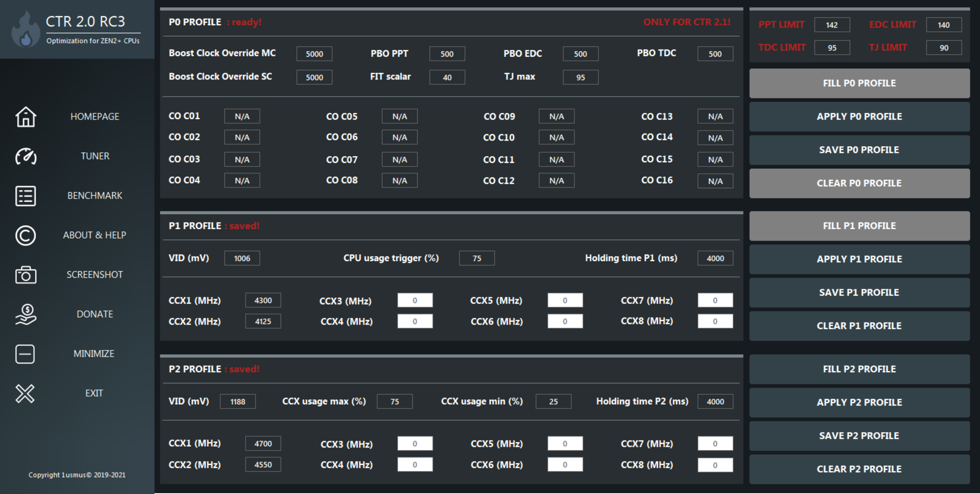Click the Minimize box icon in sidebar
The width and height of the screenshot is (980, 494).
click(25, 354)
